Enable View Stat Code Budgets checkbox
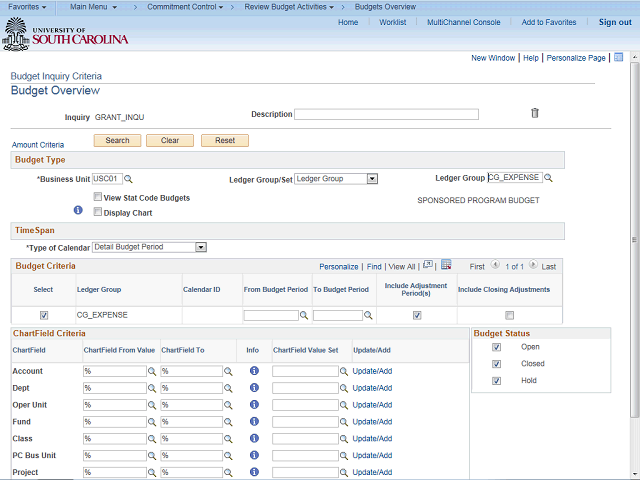The image size is (640, 480). (98, 198)
